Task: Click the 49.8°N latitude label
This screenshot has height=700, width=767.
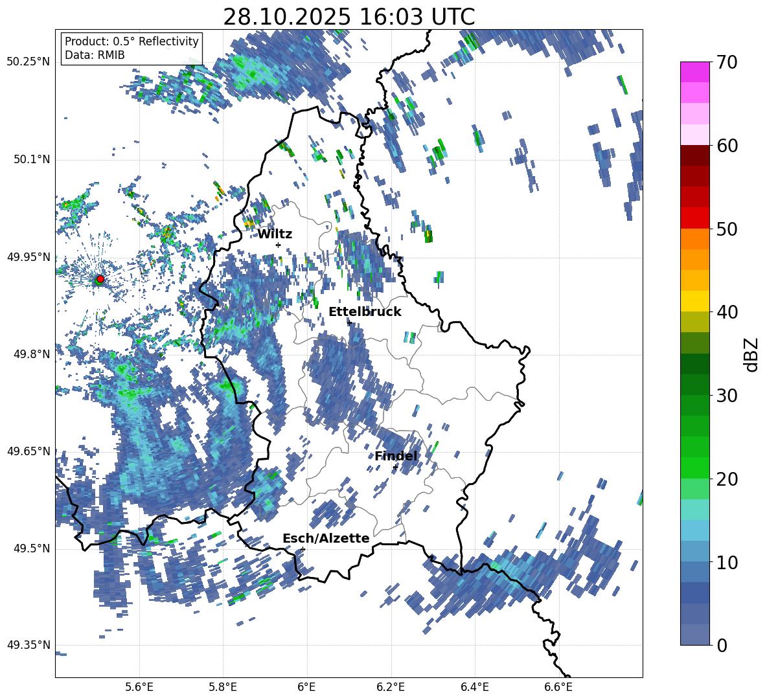Action: [32, 354]
